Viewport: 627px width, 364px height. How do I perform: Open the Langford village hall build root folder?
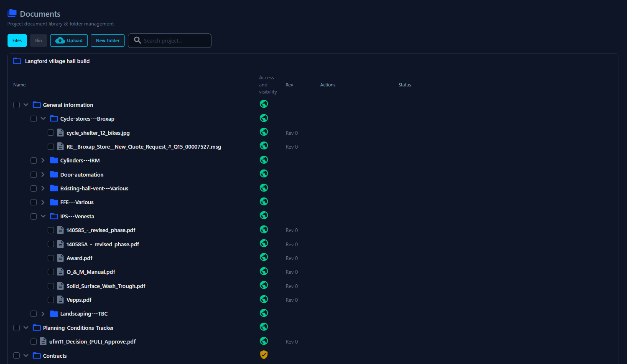point(57,61)
